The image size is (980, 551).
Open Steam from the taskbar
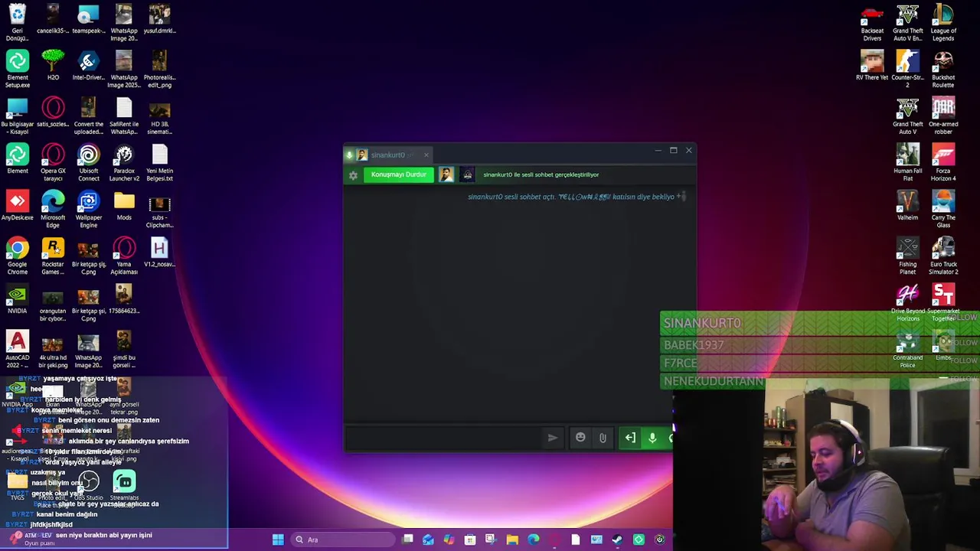[617, 540]
